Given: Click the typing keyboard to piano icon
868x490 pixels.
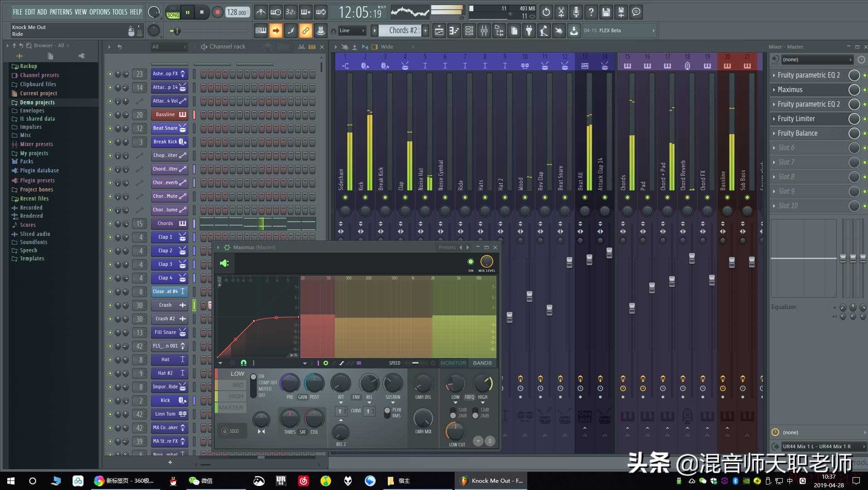Looking at the screenshot, I should [261, 31].
